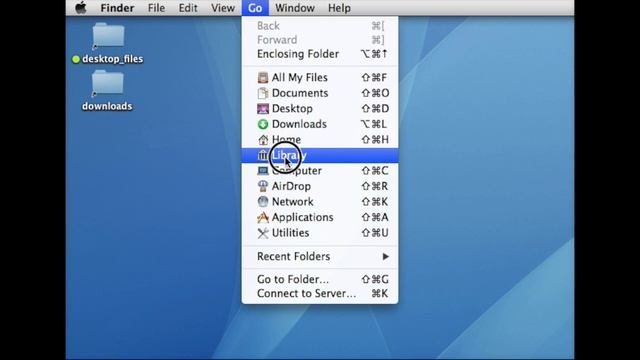Click the AirDrop parachute icon
The width and height of the screenshot is (640, 360).
[x=263, y=186]
